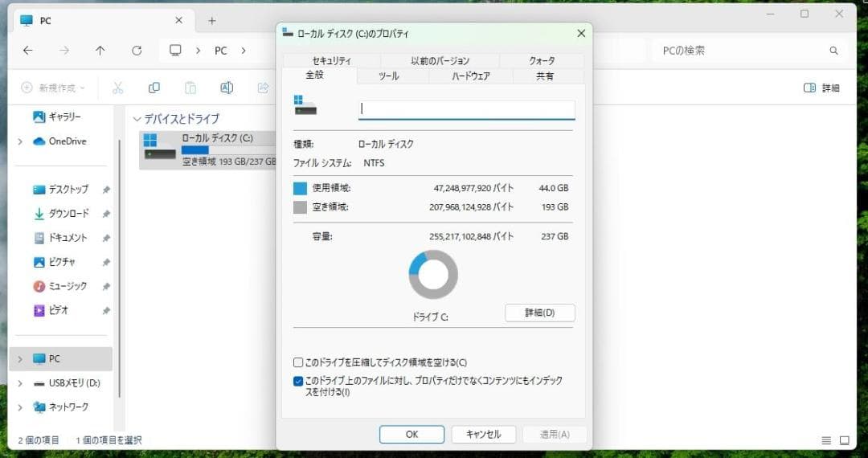Close the ローカル ディスク (C:) properties dialog

click(x=581, y=34)
